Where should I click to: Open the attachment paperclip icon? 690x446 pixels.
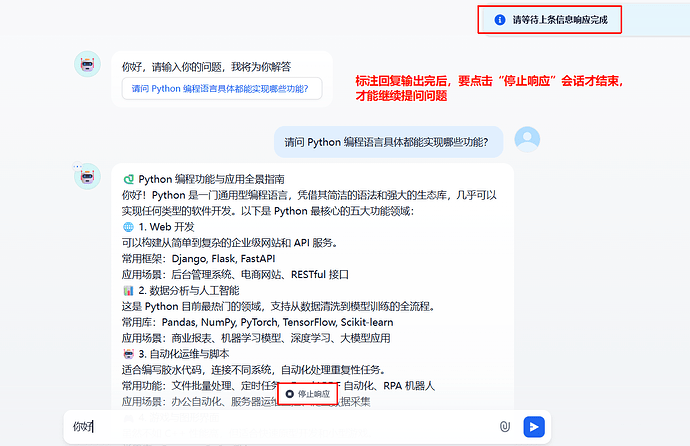(505, 426)
